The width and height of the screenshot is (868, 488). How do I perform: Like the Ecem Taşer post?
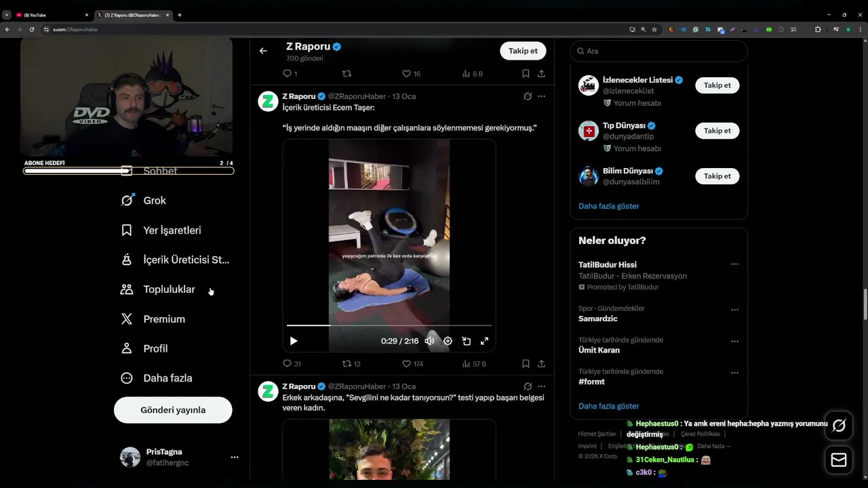coord(412,364)
